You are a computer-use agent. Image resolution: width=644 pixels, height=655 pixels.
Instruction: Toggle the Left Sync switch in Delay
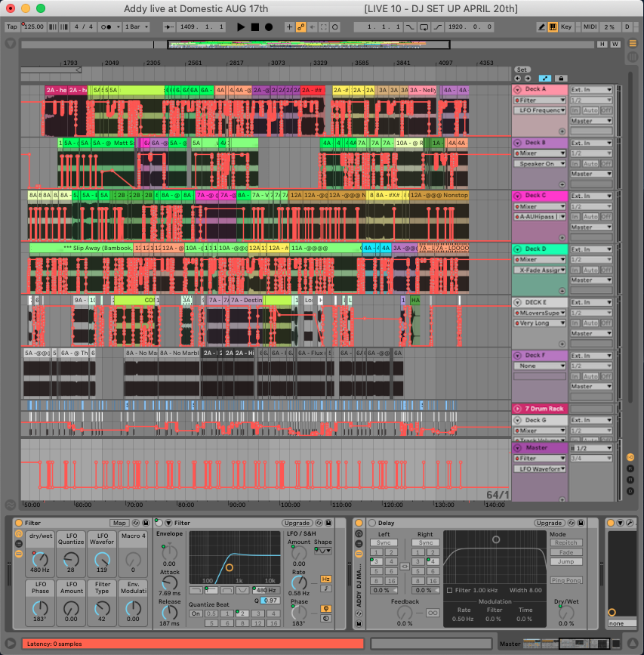[x=384, y=542]
